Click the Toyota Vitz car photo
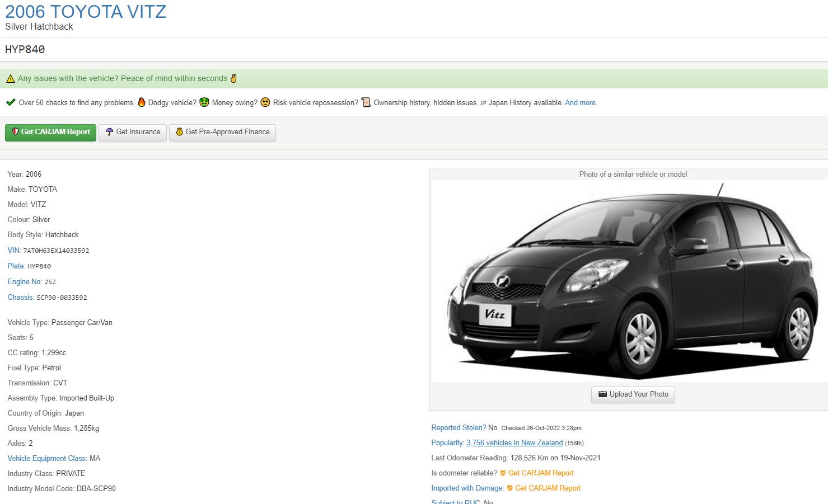The image size is (828, 504). (x=630, y=281)
